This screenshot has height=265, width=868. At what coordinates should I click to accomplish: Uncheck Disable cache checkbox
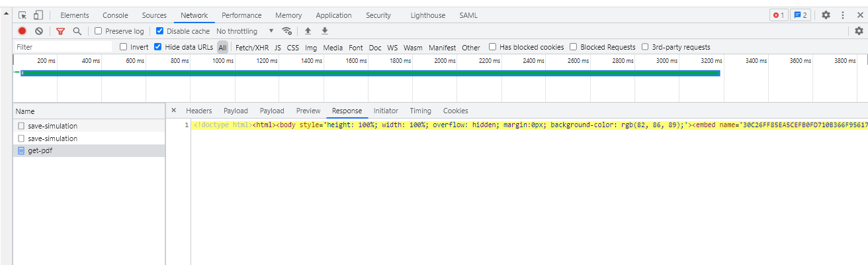click(160, 31)
